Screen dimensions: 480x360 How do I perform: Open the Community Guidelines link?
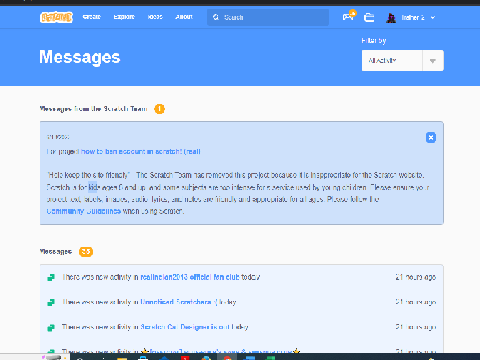click(84, 211)
